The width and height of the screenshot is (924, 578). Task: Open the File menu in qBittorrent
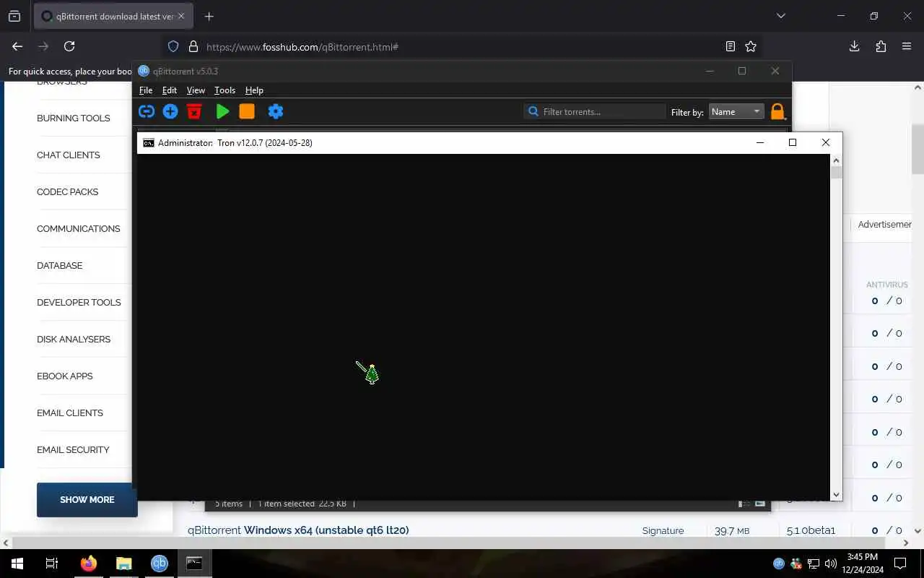tap(146, 90)
